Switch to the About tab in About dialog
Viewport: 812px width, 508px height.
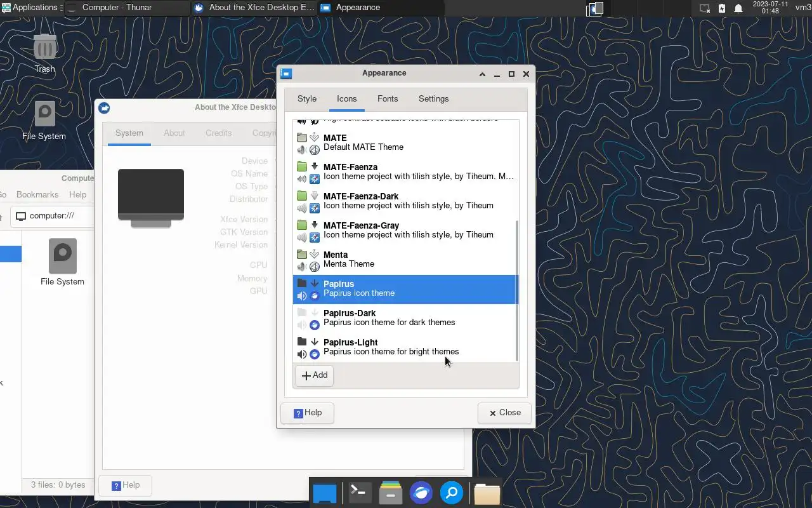tap(174, 133)
